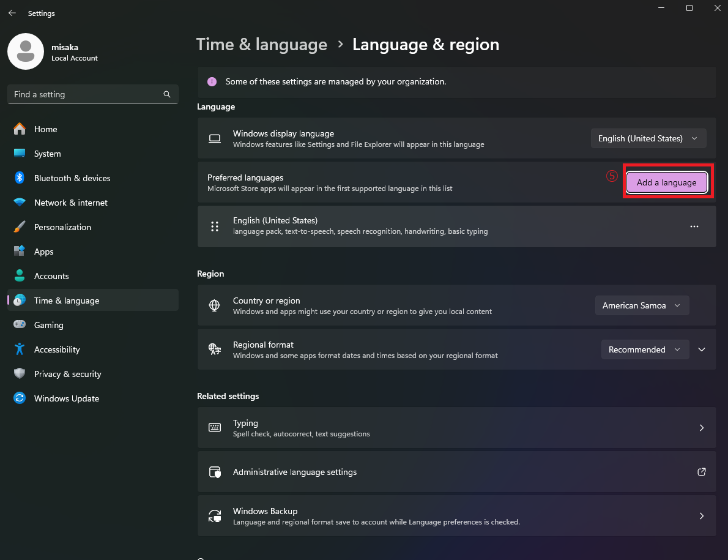This screenshot has height=560, width=728.
Task: Click the Find a setting search box
Action: click(x=93, y=94)
